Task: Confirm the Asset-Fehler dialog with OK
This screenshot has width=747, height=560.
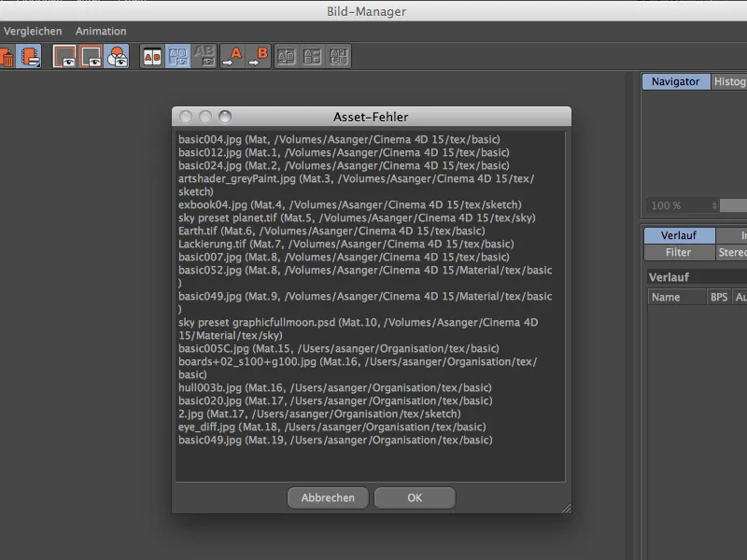Action: (415, 497)
